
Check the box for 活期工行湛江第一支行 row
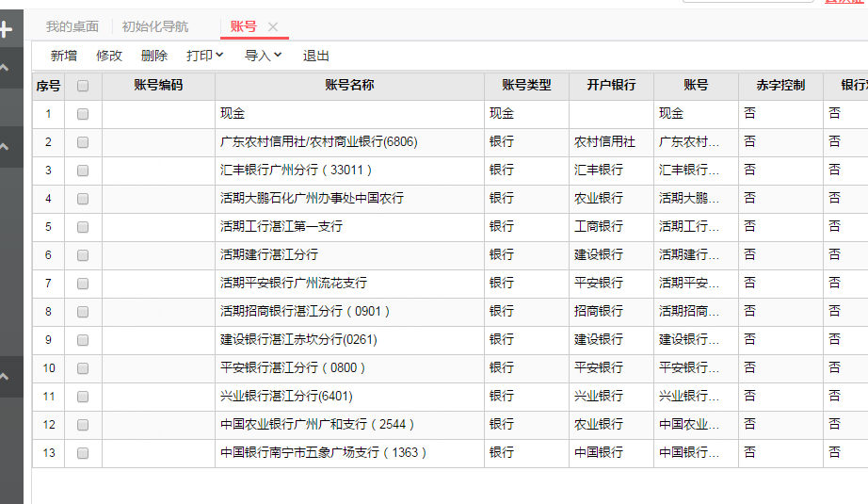[x=83, y=227]
